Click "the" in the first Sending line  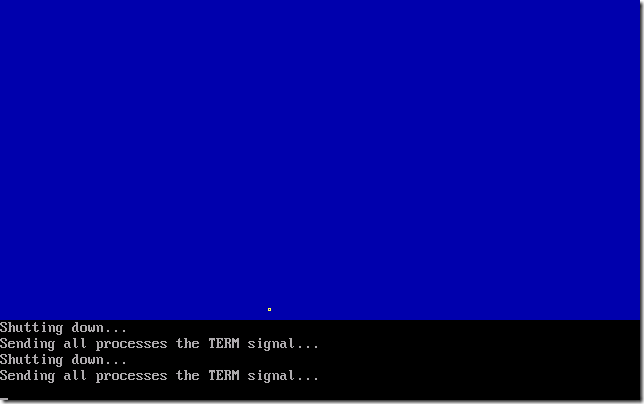pyautogui.click(x=188, y=343)
